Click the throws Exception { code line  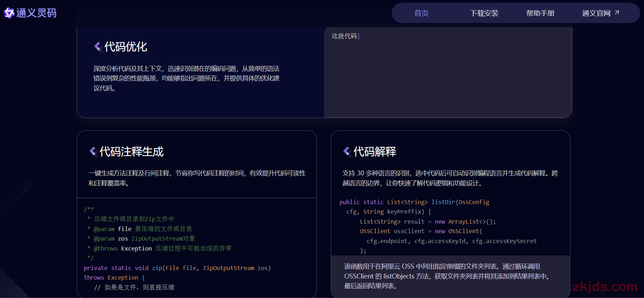[x=114, y=277]
